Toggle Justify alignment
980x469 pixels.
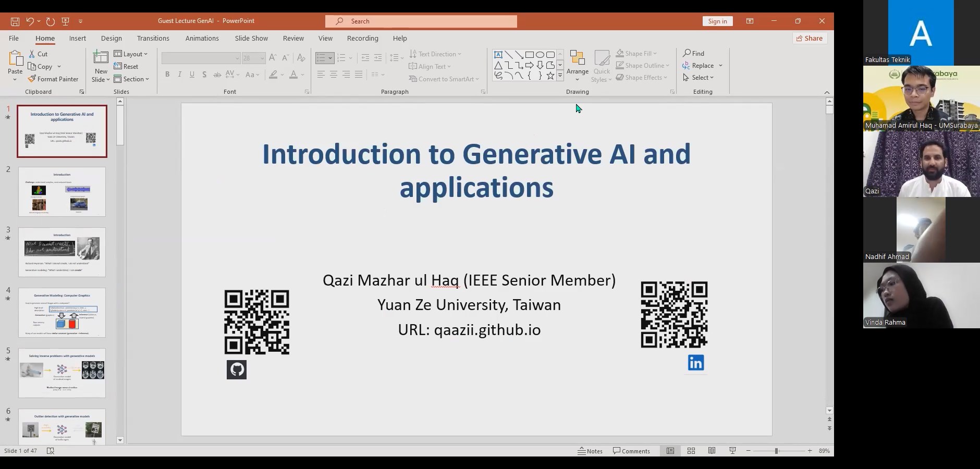(x=359, y=75)
